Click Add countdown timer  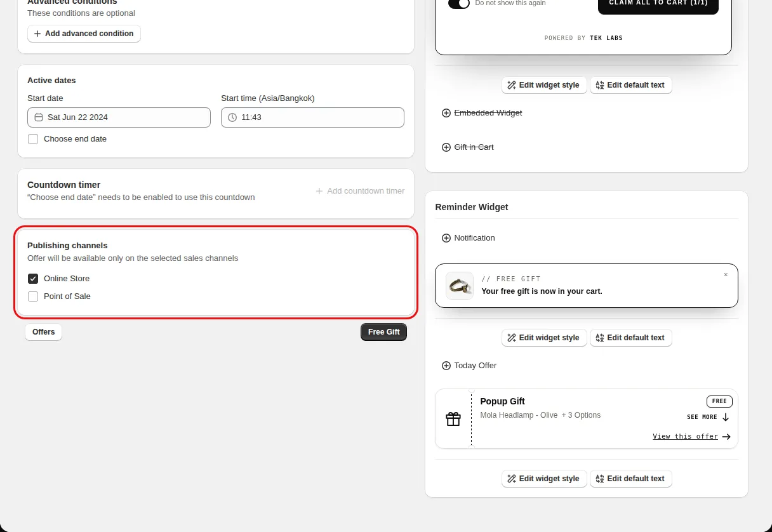pyautogui.click(x=360, y=191)
